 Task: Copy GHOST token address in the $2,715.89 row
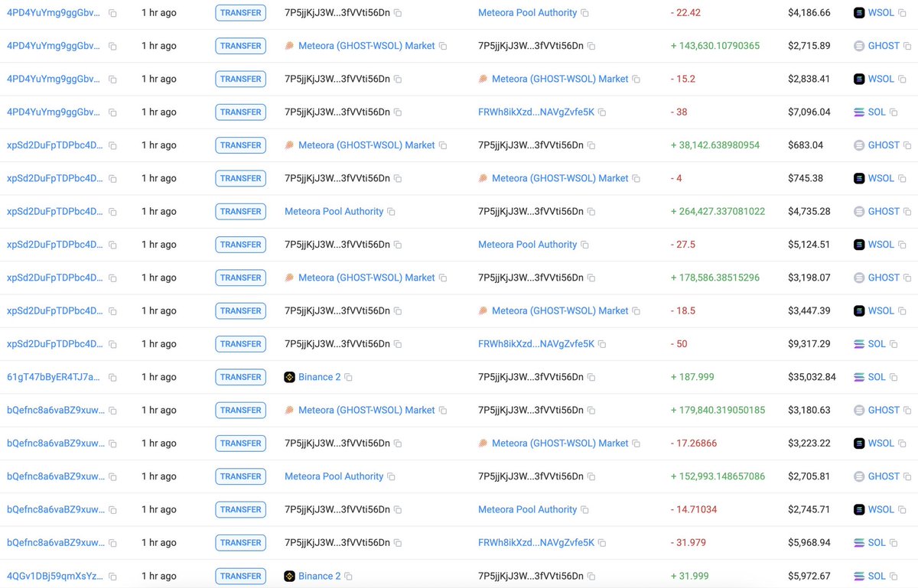click(x=907, y=46)
